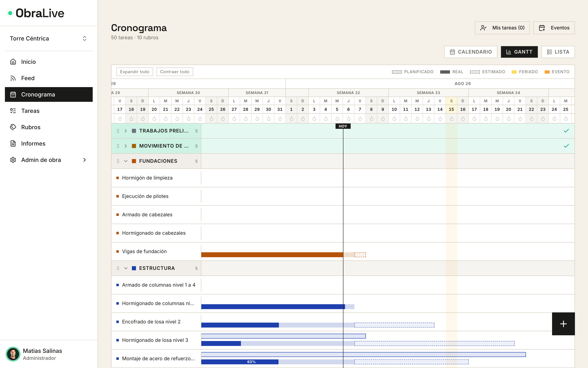Click the ObraLive logo
This screenshot has width=588, height=368.
click(x=36, y=13)
